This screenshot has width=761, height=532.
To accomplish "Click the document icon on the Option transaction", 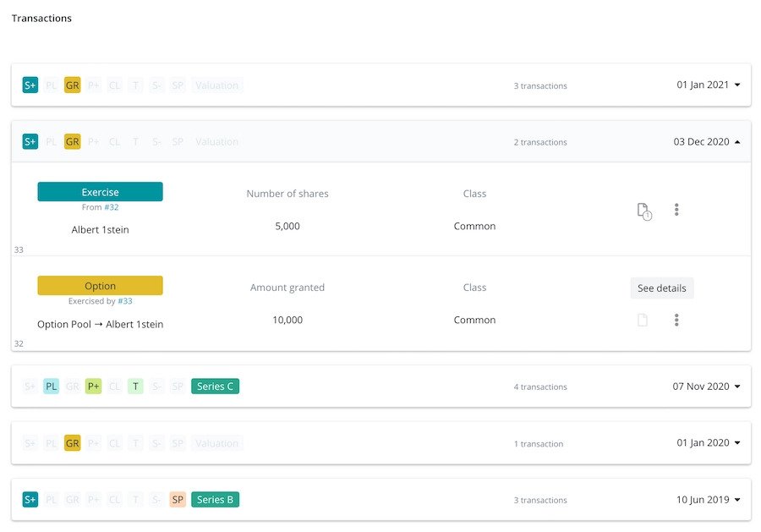I will point(642,320).
